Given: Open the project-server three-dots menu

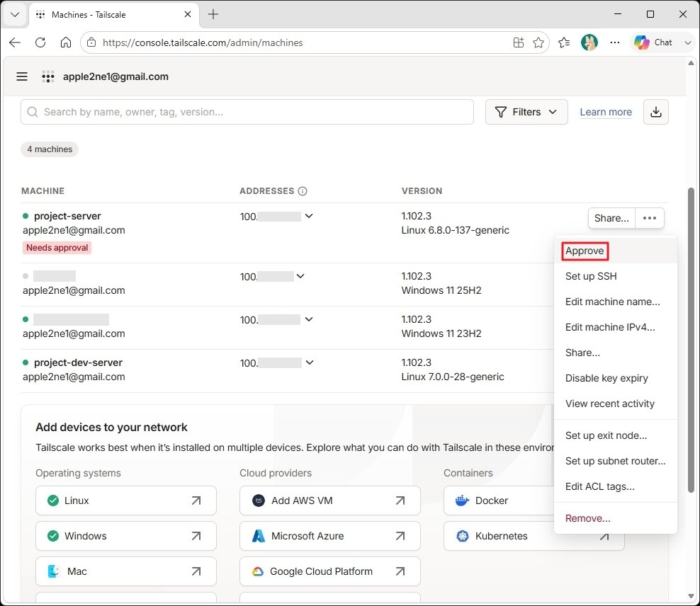Looking at the screenshot, I should coord(649,218).
